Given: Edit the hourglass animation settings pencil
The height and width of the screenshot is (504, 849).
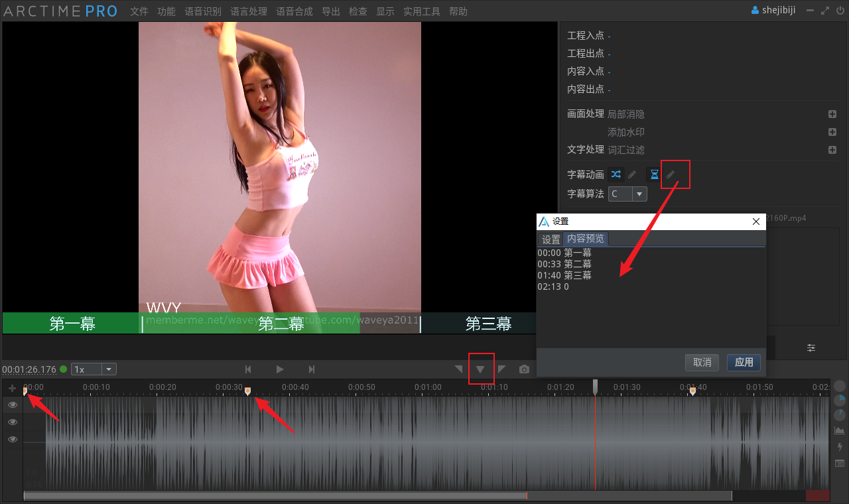Looking at the screenshot, I should click(x=671, y=174).
